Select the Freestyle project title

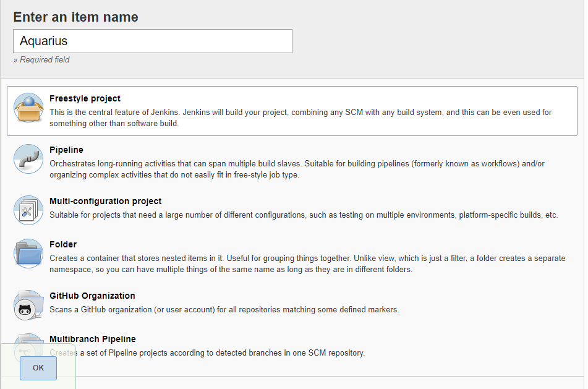(85, 98)
